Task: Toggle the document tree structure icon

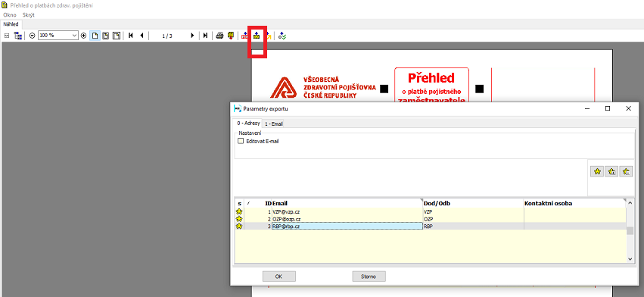Action: (x=17, y=36)
